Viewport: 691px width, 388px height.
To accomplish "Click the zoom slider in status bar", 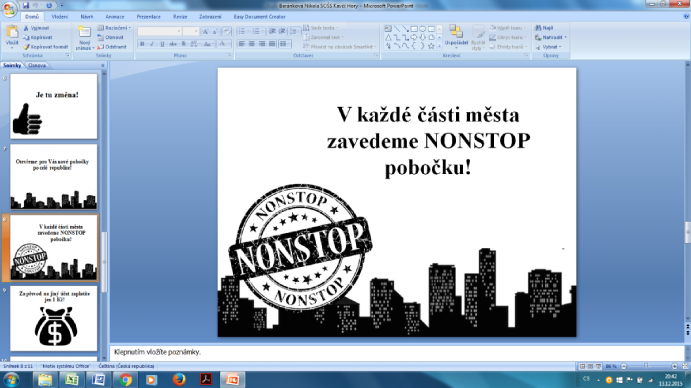I will click(x=649, y=366).
